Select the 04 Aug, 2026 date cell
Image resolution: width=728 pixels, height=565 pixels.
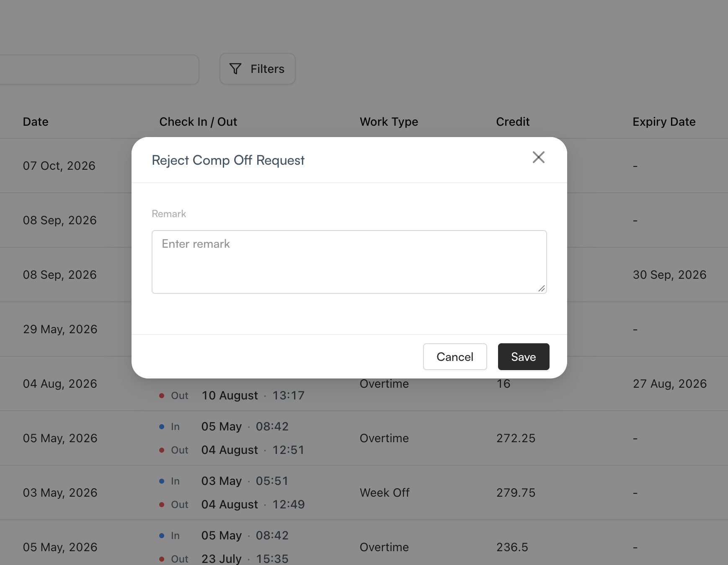point(60,384)
